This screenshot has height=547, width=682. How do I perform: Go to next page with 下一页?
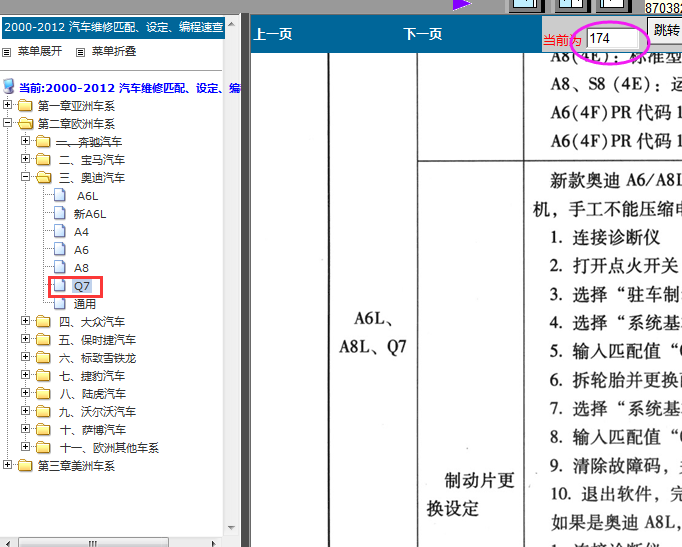coord(423,34)
